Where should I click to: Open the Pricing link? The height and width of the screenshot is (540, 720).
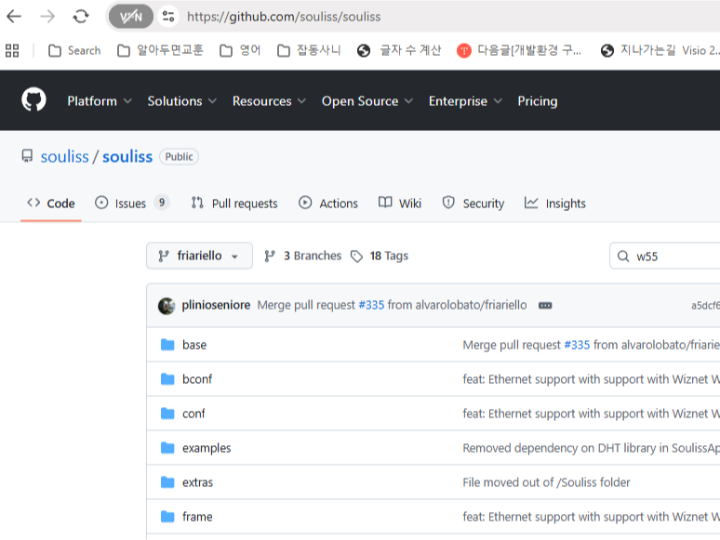537,101
